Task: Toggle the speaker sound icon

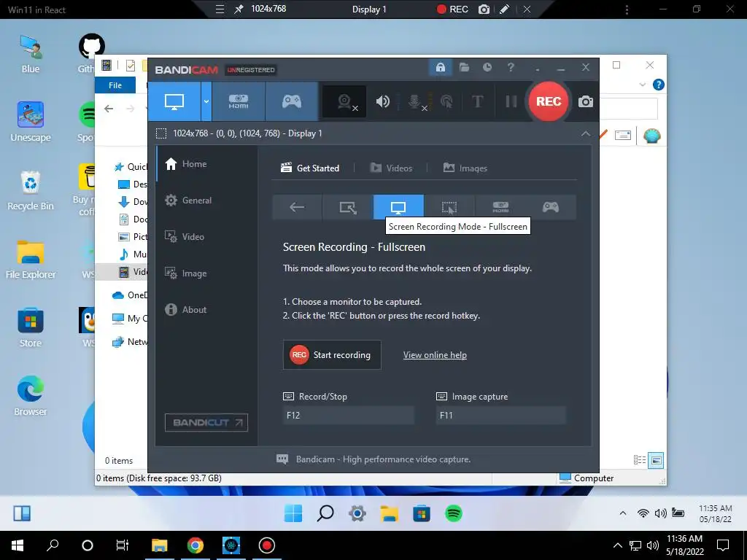Action: click(x=382, y=101)
